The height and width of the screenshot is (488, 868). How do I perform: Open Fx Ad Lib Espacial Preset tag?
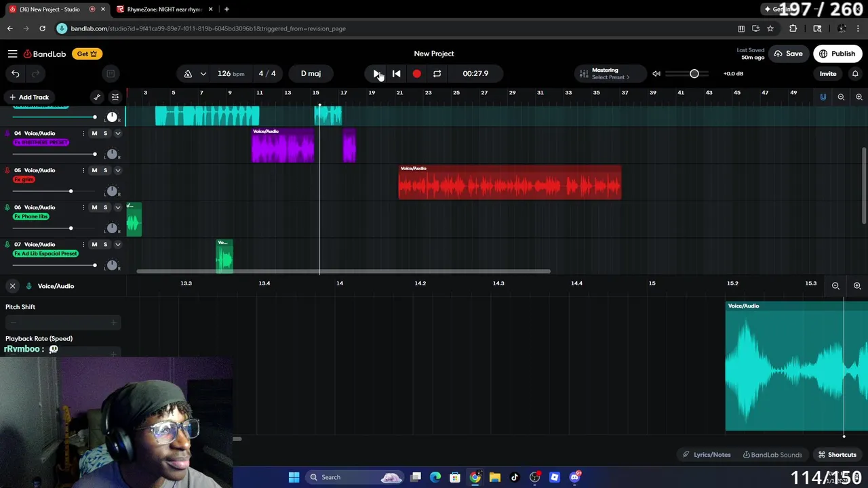(x=45, y=253)
